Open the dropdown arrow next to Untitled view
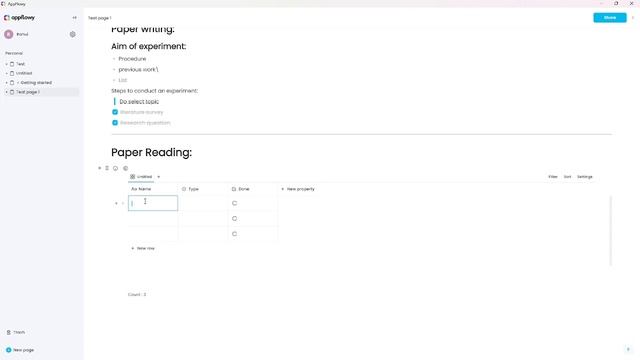The image size is (640, 360). [x=159, y=177]
